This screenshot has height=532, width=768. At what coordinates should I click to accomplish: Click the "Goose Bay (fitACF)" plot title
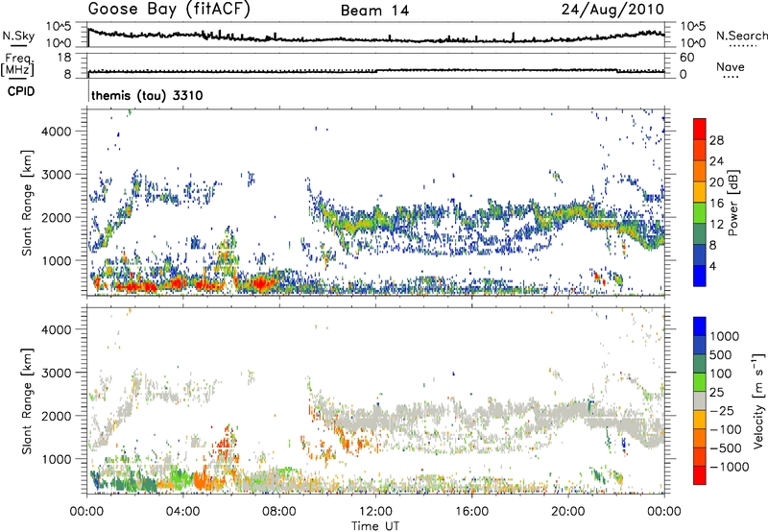click(169, 10)
